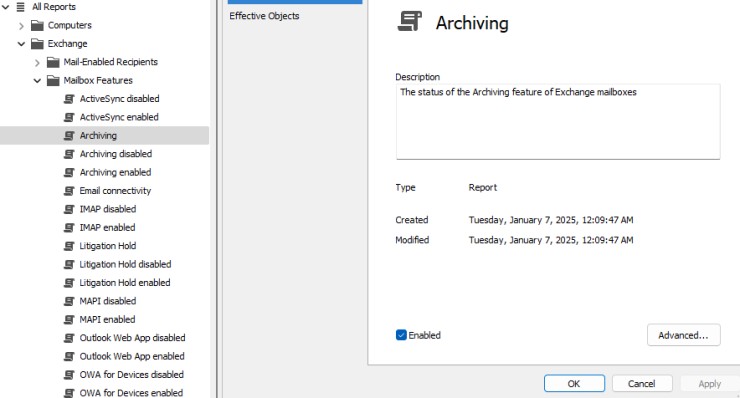Click the IMAP disabled report icon
This screenshot has width=740, height=398.
click(x=69, y=209)
